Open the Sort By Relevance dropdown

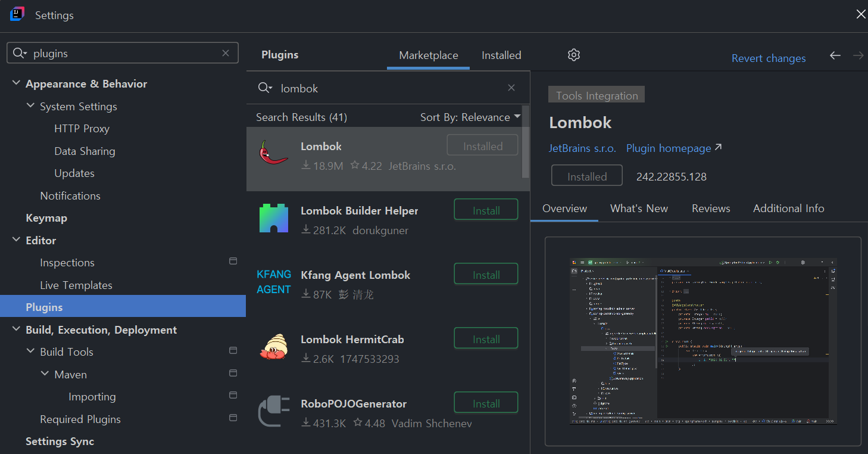(470, 117)
